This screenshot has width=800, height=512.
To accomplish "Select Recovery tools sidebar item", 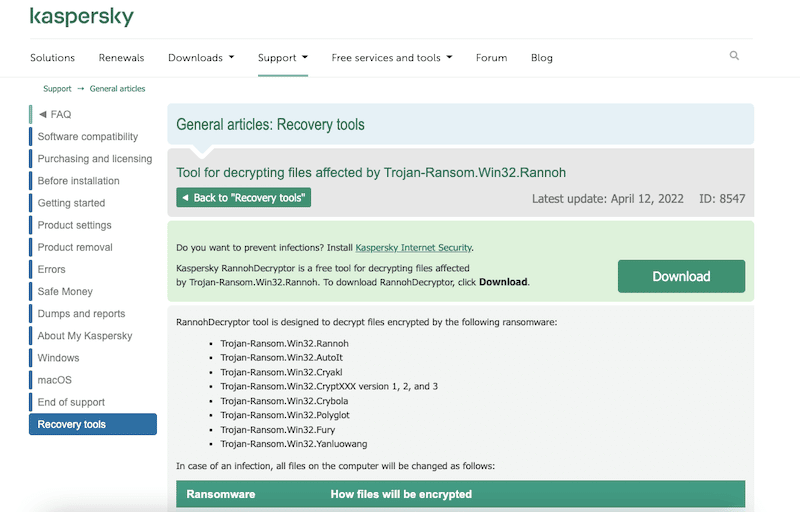I will point(93,424).
